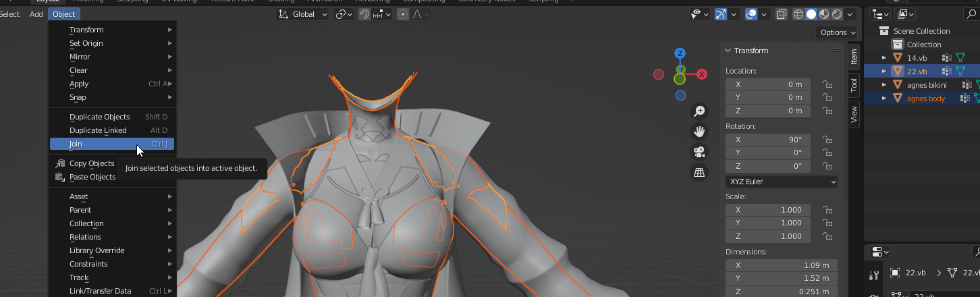Click the Join menu entry
The image size is (980, 297).
pyautogui.click(x=112, y=144)
